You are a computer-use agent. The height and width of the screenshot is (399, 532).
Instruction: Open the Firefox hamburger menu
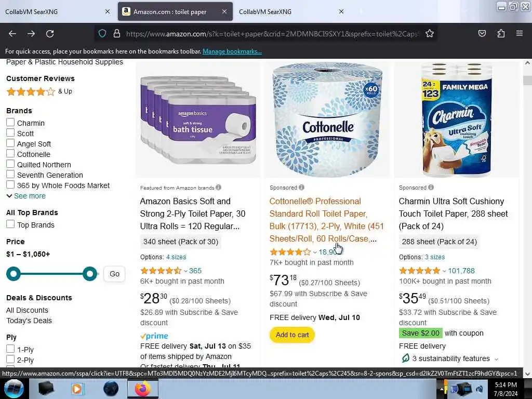pos(520,33)
